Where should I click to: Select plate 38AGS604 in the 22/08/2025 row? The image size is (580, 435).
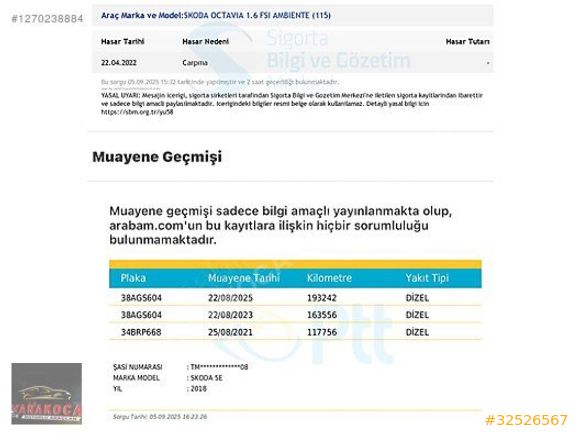click(x=141, y=298)
